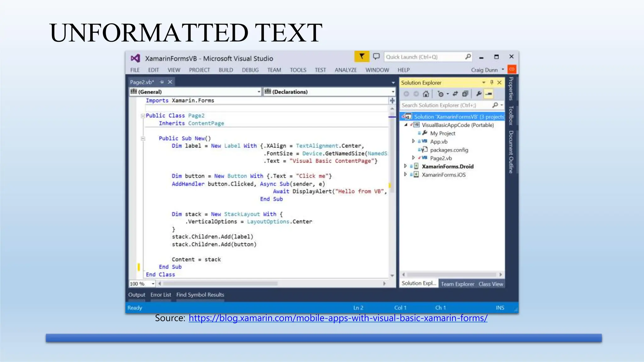Click the Visual Studio logo icon

coord(135,58)
